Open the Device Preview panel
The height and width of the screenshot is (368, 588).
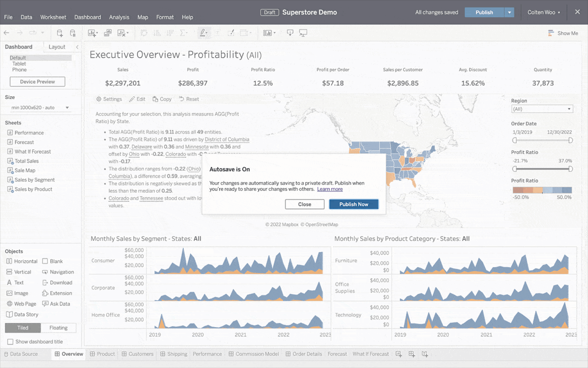pos(37,82)
